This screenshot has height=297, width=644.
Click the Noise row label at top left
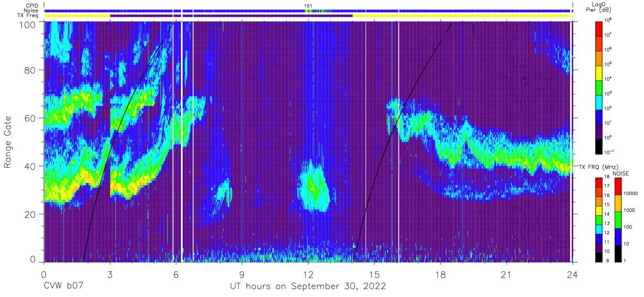[x=32, y=10]
